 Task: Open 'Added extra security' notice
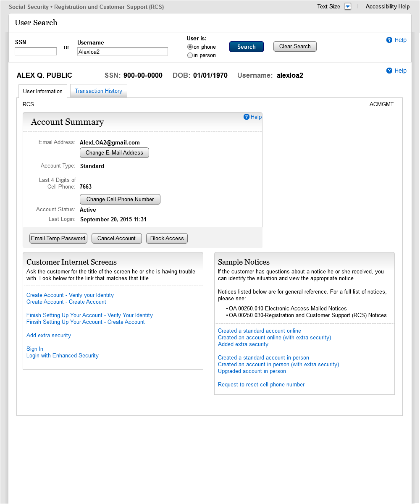tap(243, 344)
